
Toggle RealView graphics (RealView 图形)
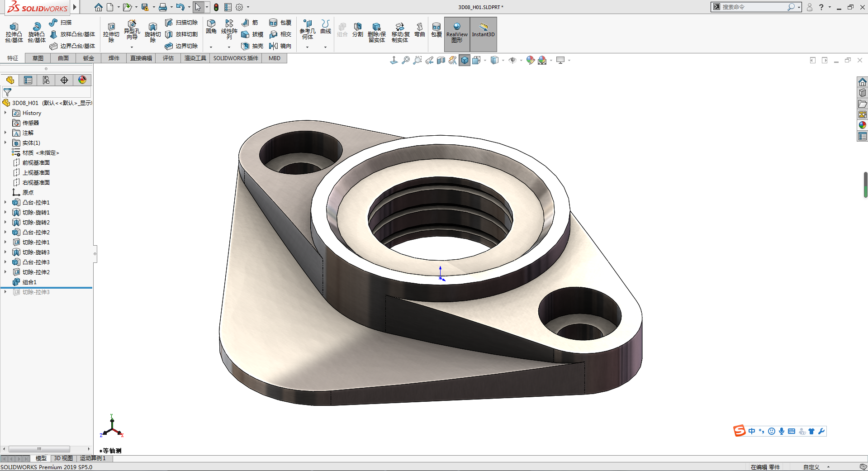457,34
